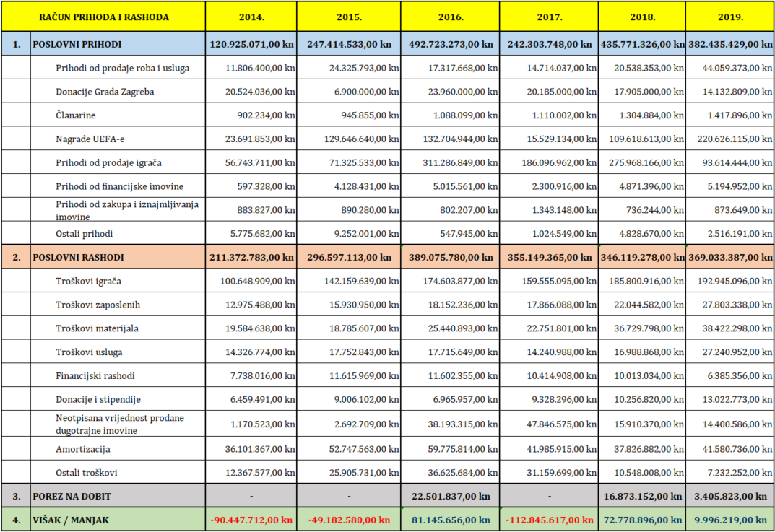Click 'Prihodi od prodaje roba i usluga' label

[x=123, y=68]
